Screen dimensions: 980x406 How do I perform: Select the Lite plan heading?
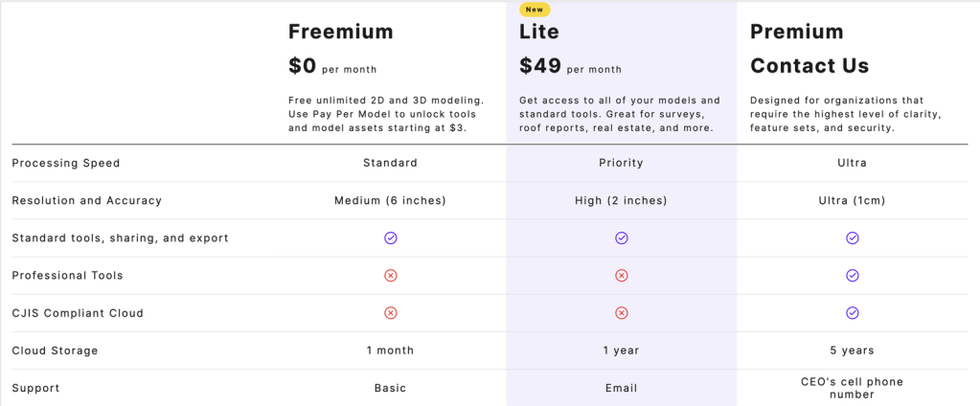pyautogui.click(x=539, y=32)
